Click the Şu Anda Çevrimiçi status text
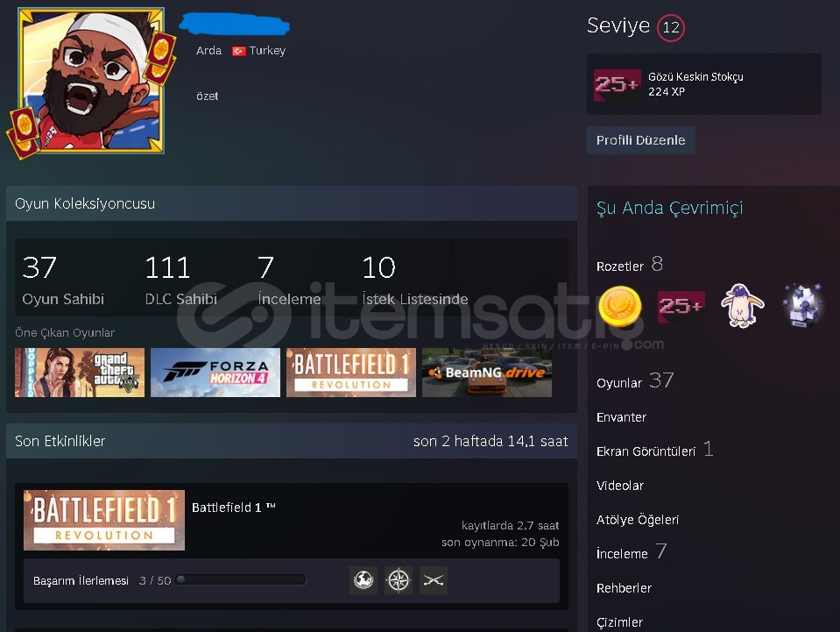This screenshot has height=632, width=840. pos(670,208)
